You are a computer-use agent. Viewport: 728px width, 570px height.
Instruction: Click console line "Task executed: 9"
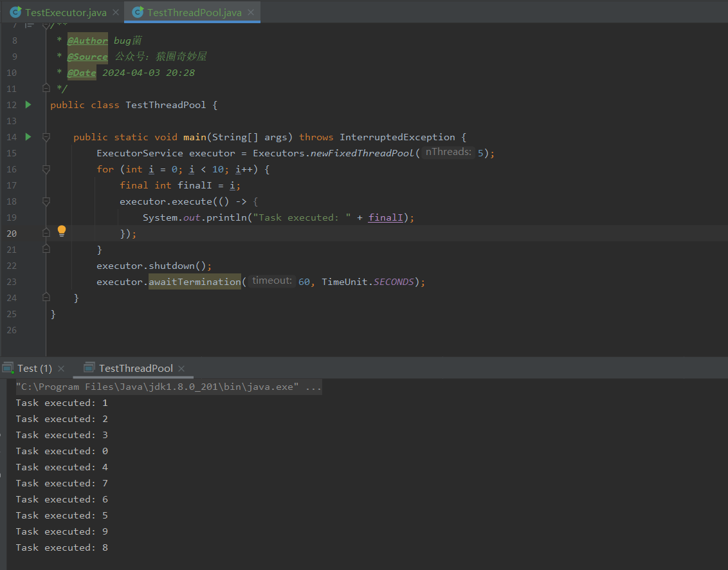coord(62,531)
